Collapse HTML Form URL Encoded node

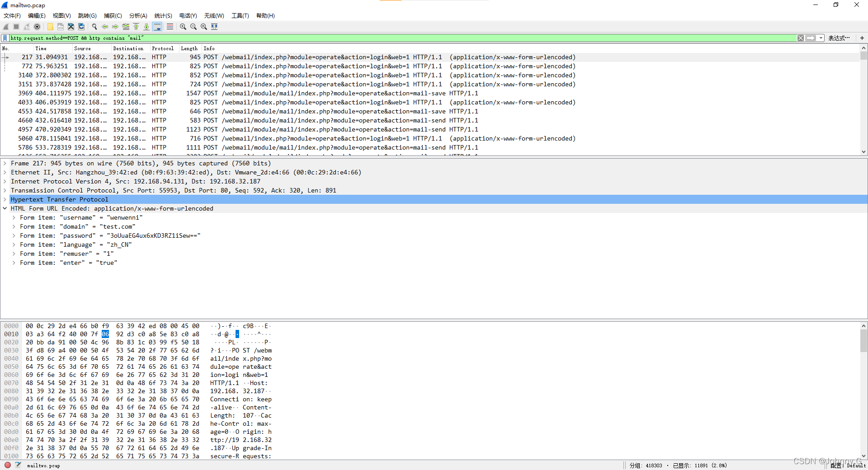click(x=5, y=209)
